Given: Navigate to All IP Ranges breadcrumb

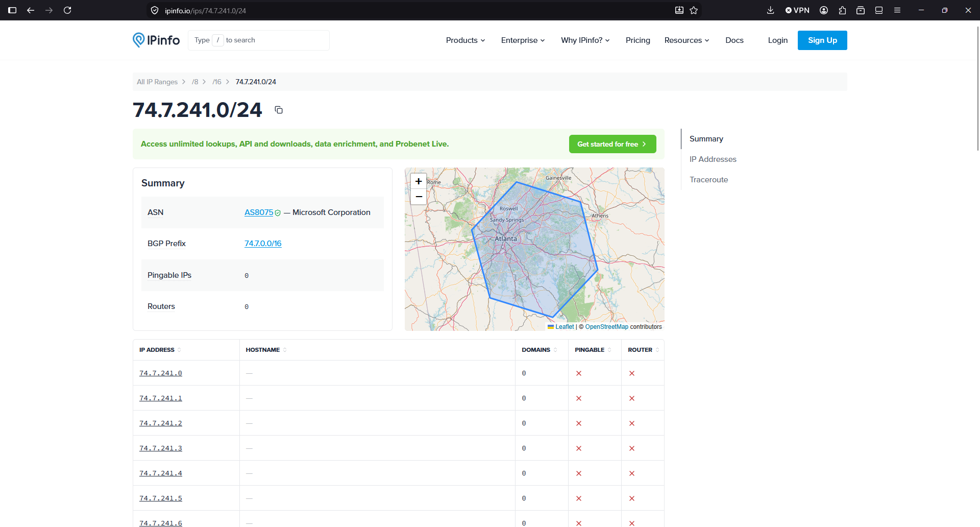Looking at the screenshot, I should point(157,82).
